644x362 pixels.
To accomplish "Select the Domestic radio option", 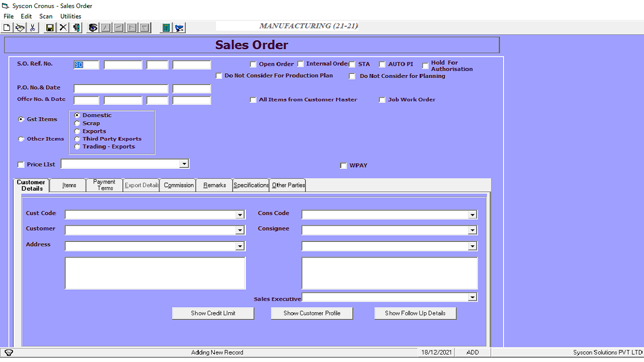I will 77,116.
